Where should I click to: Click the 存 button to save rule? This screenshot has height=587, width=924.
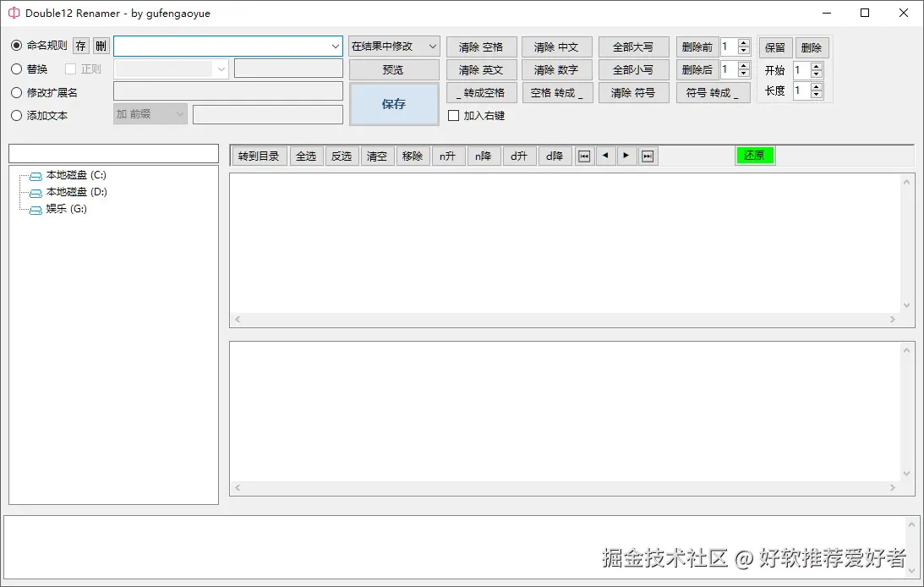pos(80,46)
